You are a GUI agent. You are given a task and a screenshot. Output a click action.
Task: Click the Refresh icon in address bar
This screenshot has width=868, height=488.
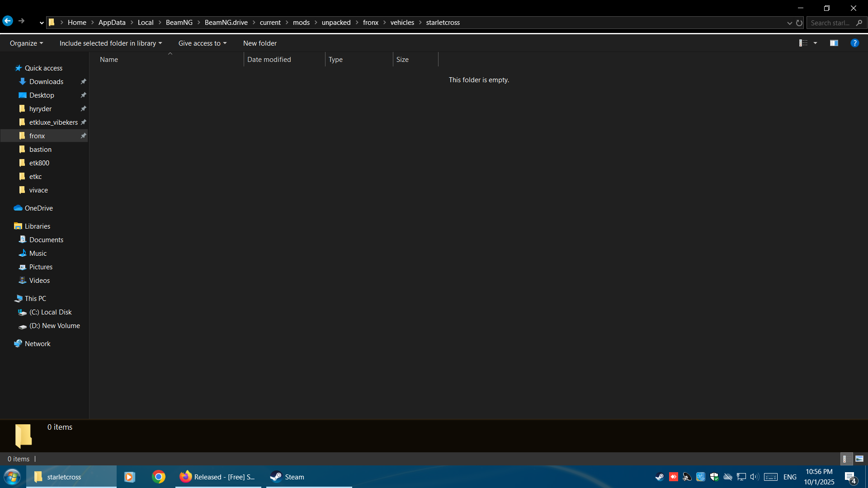click(799, 23)
